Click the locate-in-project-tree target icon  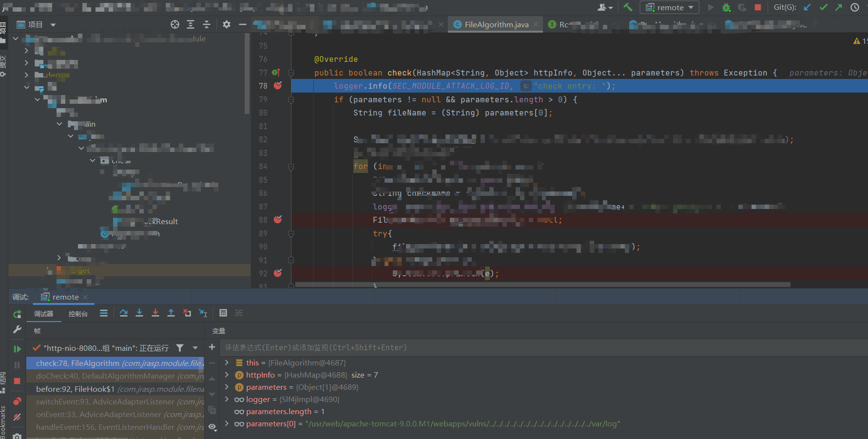tap(175, 24)
